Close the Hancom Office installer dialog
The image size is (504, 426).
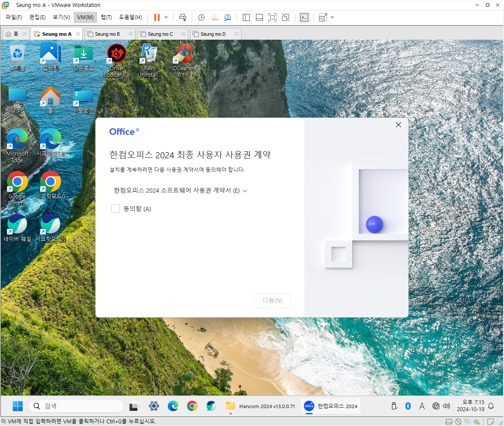398,125
